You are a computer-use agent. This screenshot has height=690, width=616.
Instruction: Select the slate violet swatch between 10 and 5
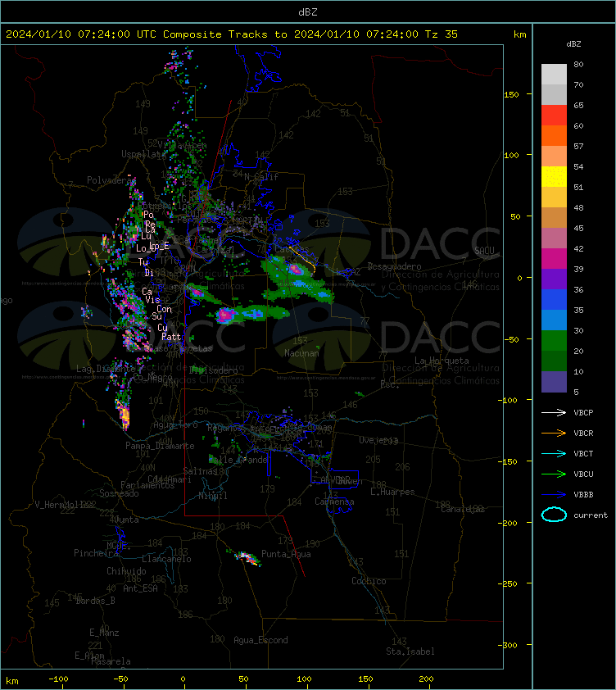point(554,382)
